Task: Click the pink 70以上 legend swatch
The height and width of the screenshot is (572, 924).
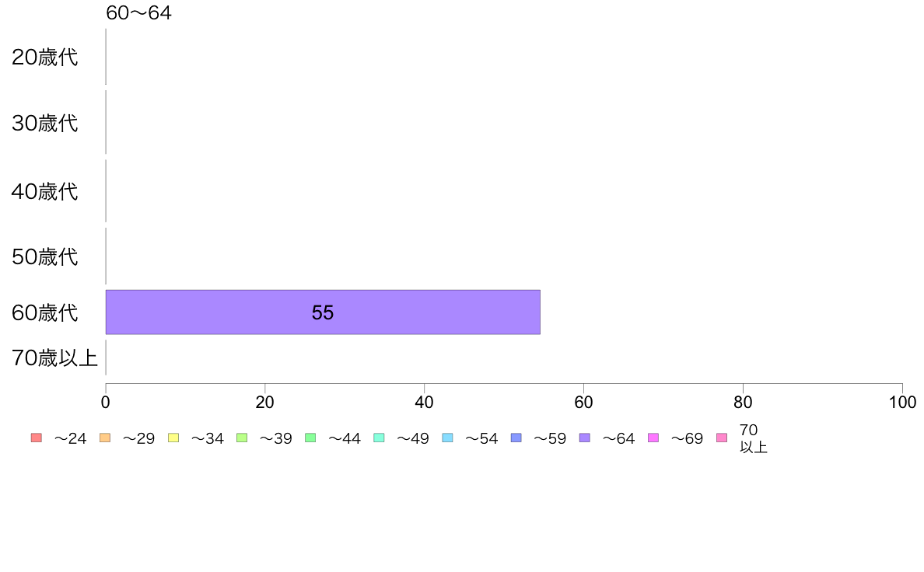Action: (722, 438)
